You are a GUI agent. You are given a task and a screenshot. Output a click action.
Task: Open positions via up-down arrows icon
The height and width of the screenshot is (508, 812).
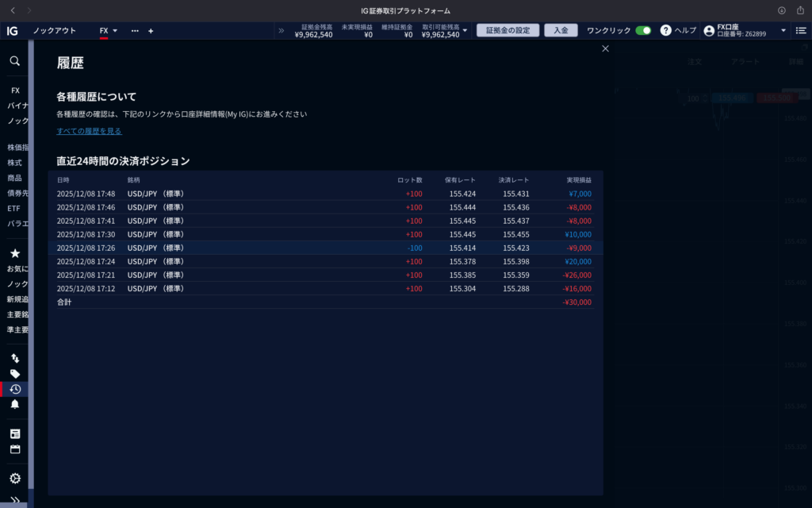(x=14, y=359)
